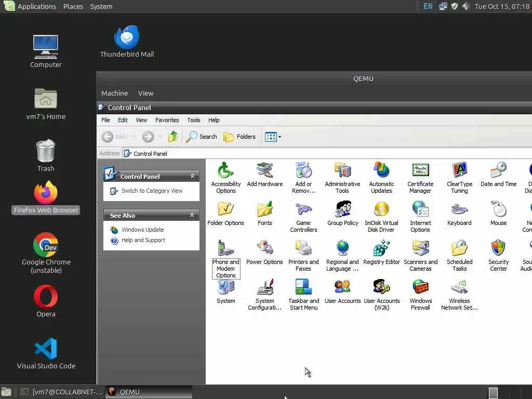The image size is (532, 399).
Task: Open Scanners and Cameras icon
Action: [420, 256]
